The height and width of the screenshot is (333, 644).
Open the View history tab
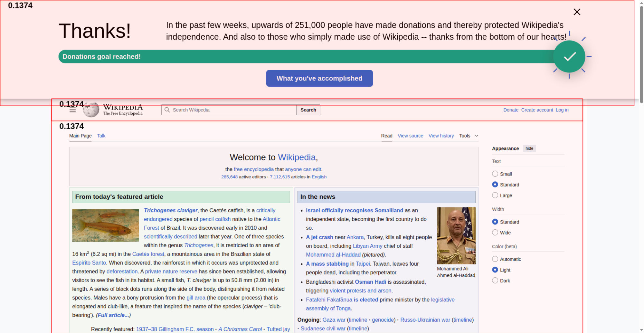pos(441,136)
